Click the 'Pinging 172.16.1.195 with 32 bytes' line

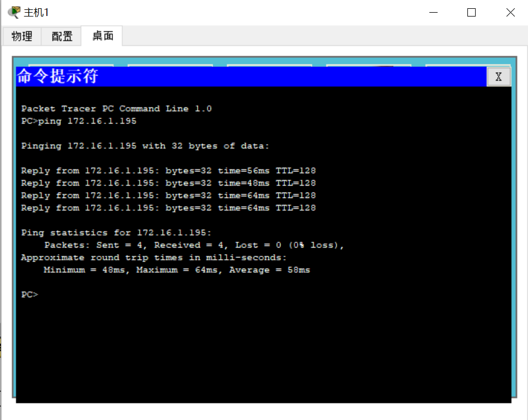click(145, 146)
